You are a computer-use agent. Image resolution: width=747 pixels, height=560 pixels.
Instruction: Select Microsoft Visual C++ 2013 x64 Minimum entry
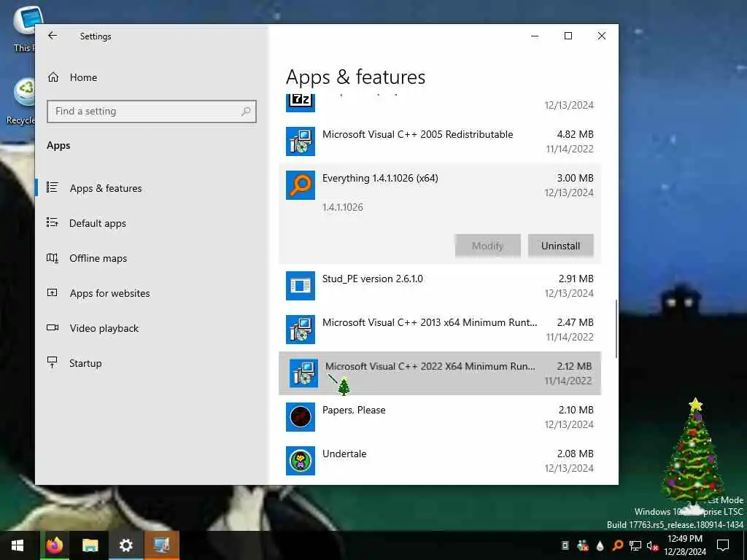pos(440,330)
